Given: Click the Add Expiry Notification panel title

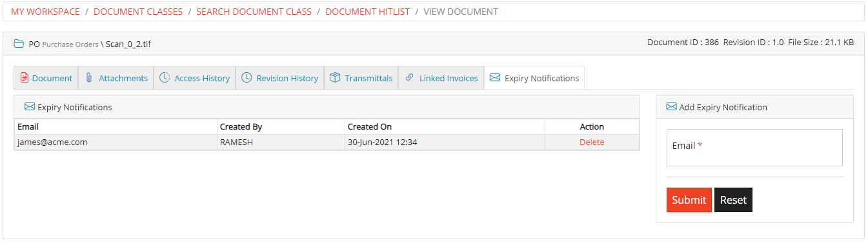Looking at the screenshot, I should pyautogui.click(x=723, y=107).
